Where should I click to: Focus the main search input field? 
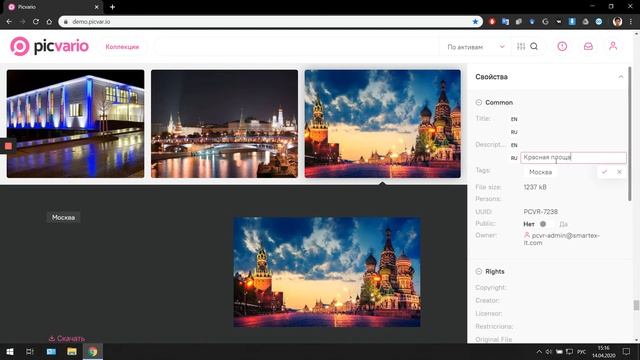click(298, 47)
